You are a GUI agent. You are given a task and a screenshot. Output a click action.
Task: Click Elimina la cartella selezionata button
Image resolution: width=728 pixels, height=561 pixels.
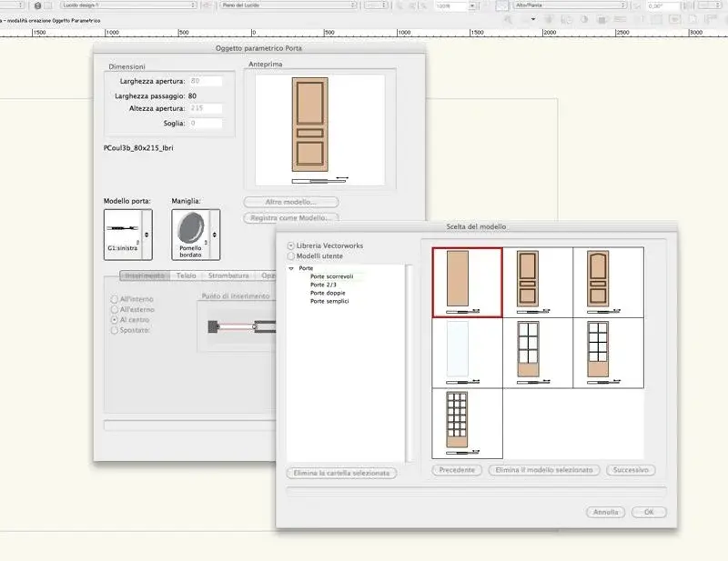(x=341, y=473)
